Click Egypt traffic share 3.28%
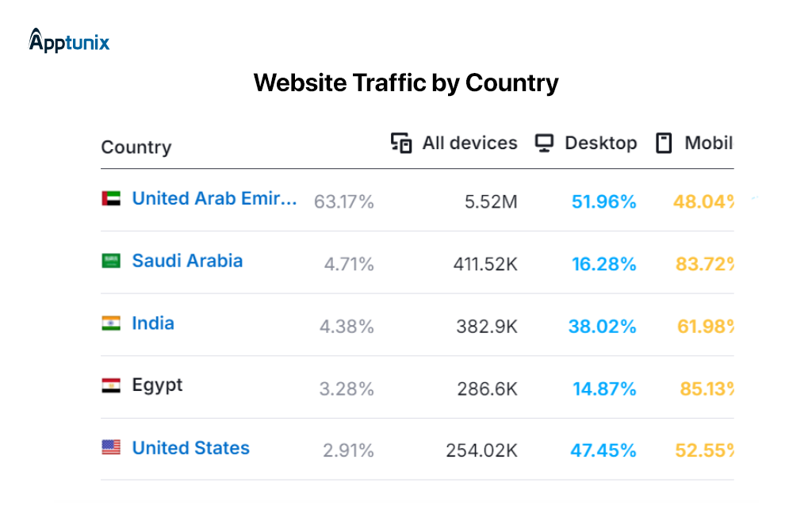Viewport: 812px width, 513px height. [348, 389]
